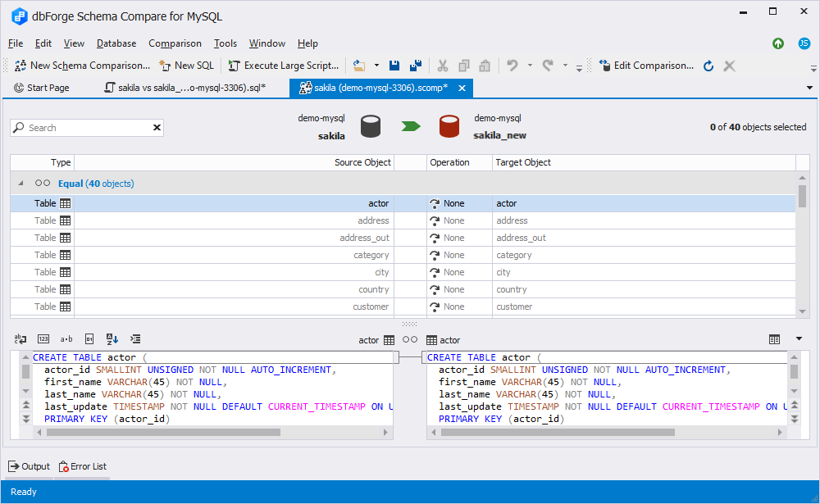The height and width of the screenshot is (504, 820).
Task: Launch Execute Large Script tool
Action: 284,66
